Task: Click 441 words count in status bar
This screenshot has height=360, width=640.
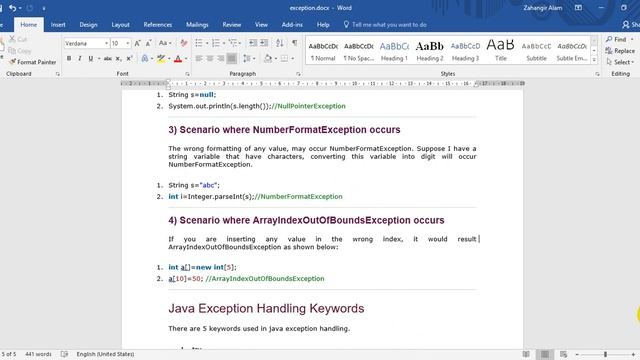Action: tap(38, 354)
